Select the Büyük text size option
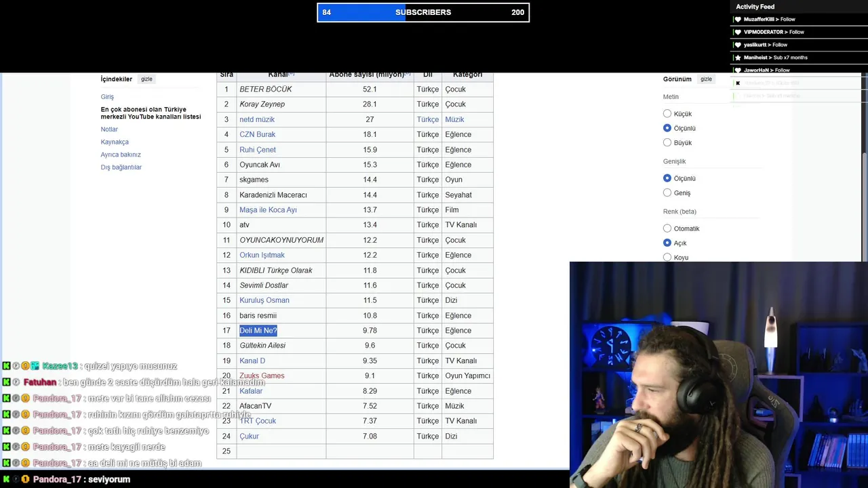 (x=667, y=142)
